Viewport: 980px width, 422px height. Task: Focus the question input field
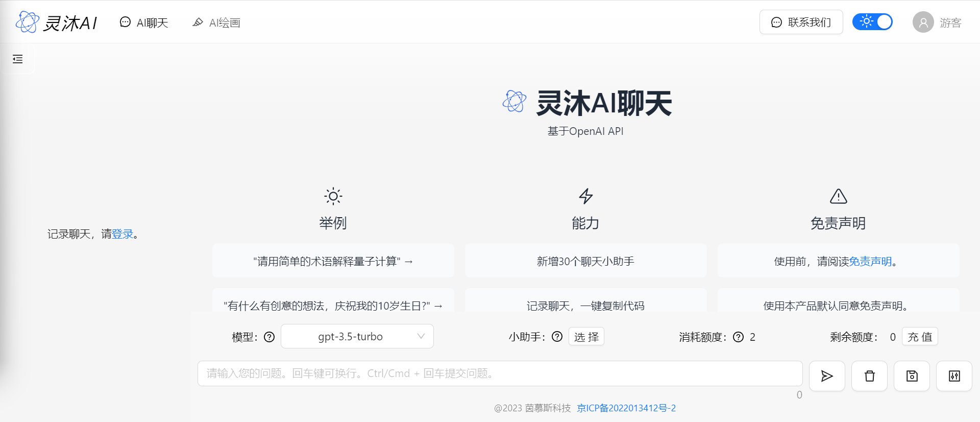tap(500, 373)
